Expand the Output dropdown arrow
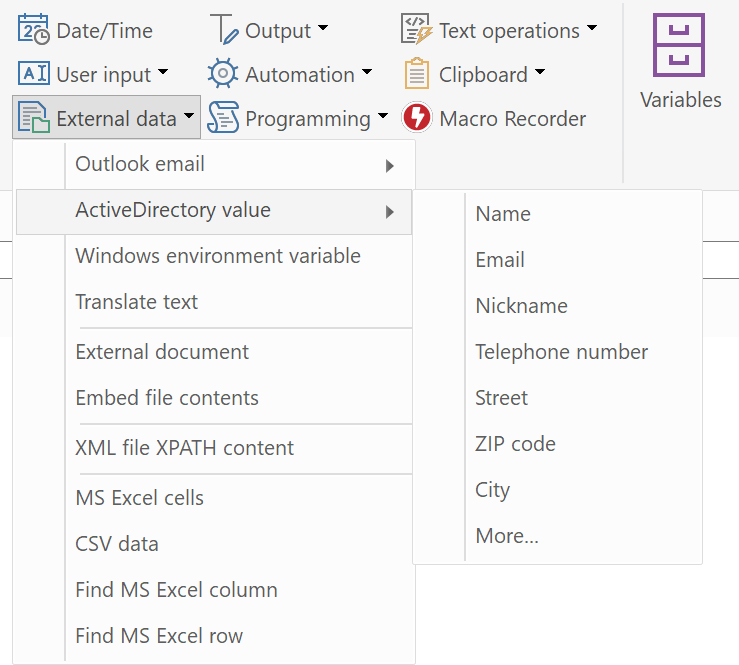 322,28
